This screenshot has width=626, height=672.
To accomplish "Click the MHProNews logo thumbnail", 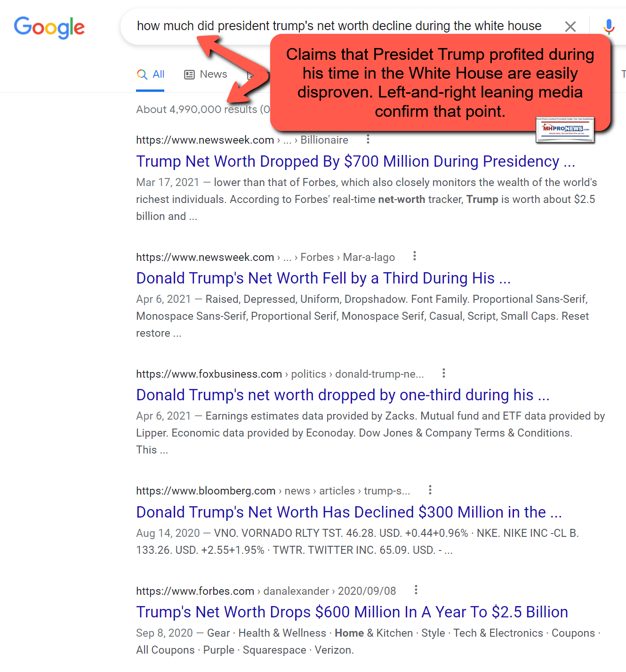I will (565, 130).
